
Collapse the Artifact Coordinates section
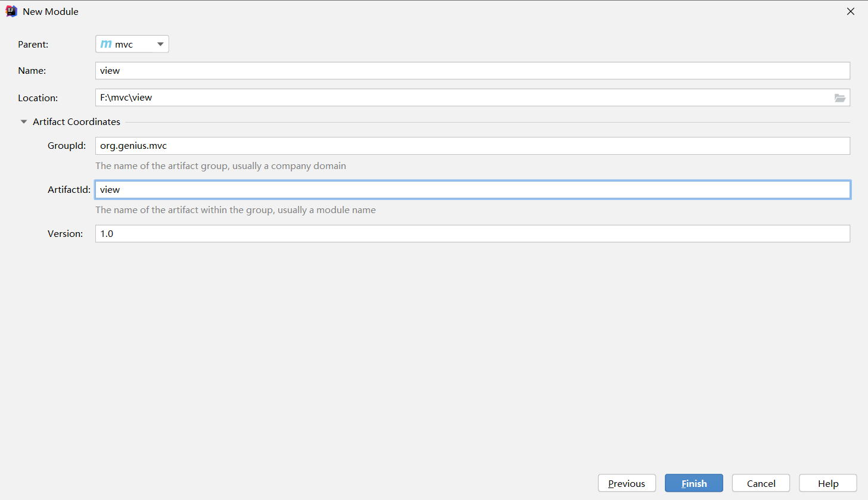(24, 121)
